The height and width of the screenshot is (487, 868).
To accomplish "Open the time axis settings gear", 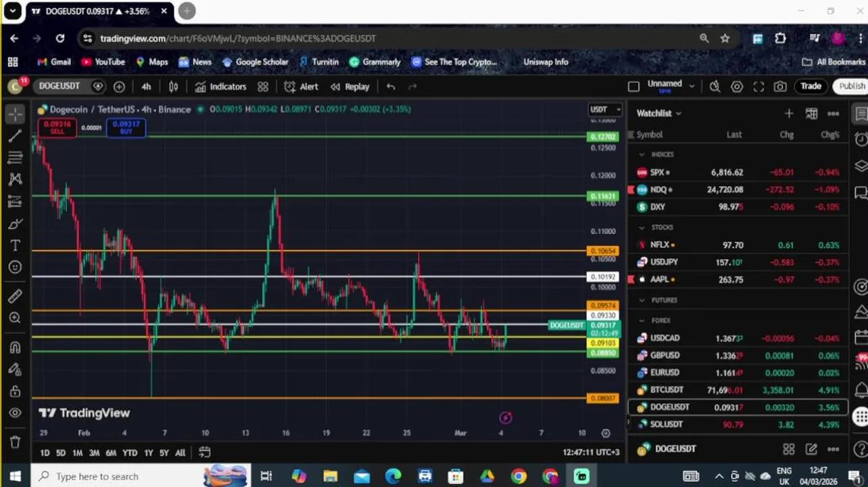I will [606, 433].
